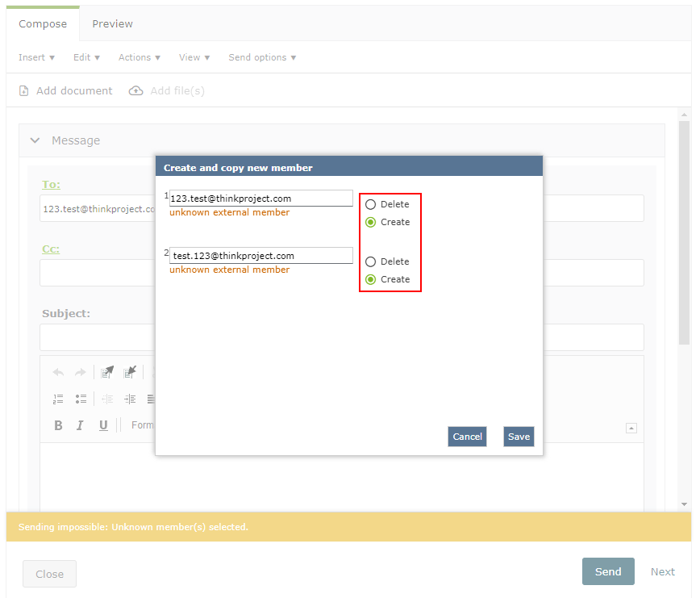Click the vertical scrollbar on the right
700x598 pixels.
[x=685, y=234]
